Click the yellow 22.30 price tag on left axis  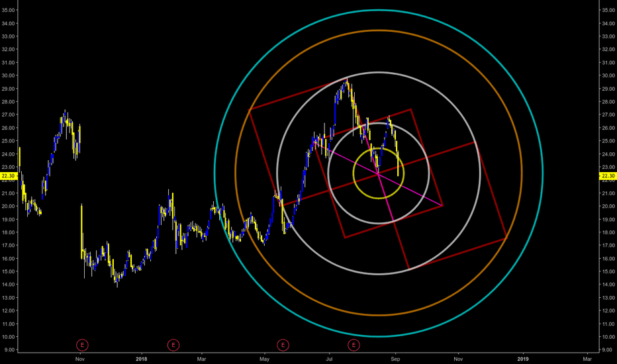pos(9,176)
